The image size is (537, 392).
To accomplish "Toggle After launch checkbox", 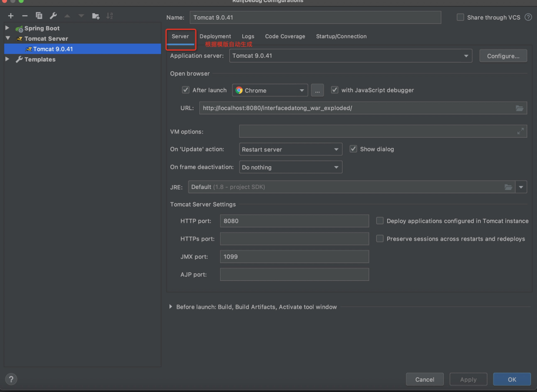I will tap(186, 90).
